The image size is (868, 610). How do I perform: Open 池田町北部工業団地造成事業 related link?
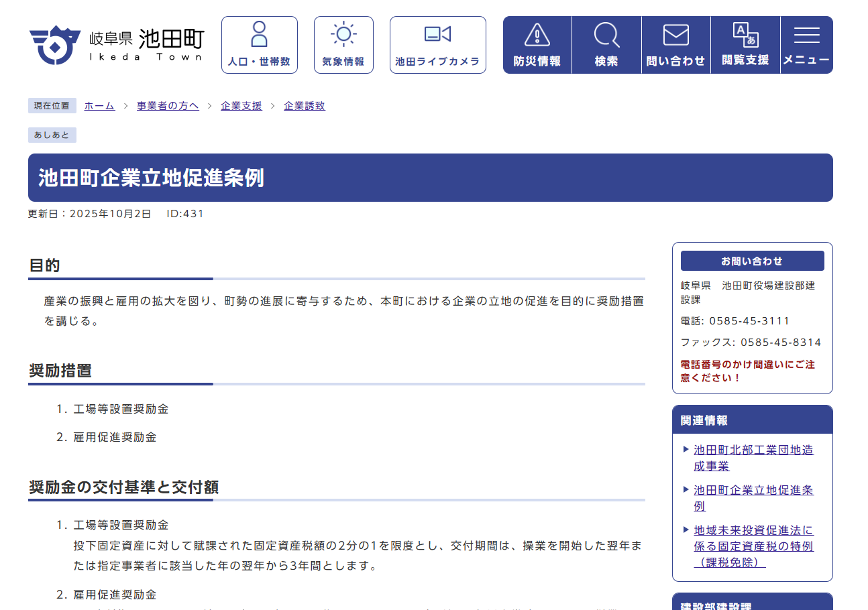point(753,458)
